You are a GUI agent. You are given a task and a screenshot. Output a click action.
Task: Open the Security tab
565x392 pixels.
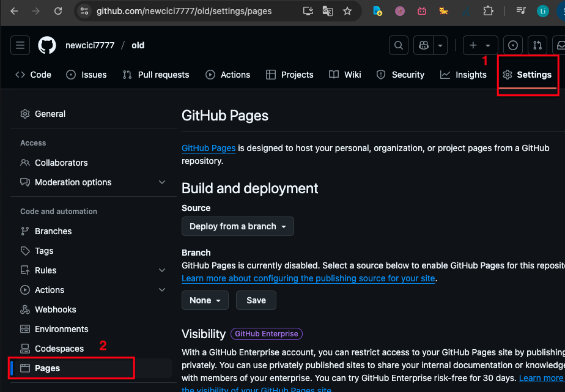[x=401, y=75]
